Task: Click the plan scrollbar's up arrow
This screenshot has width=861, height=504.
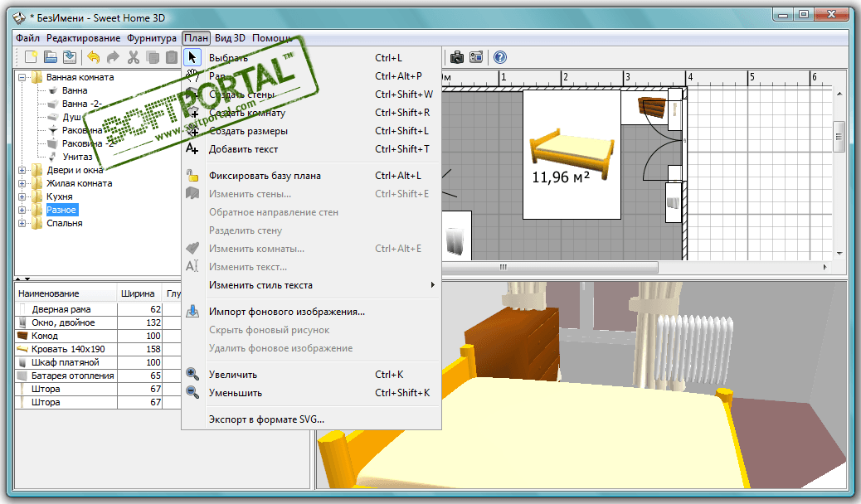Action: click(x=839, y=94)
